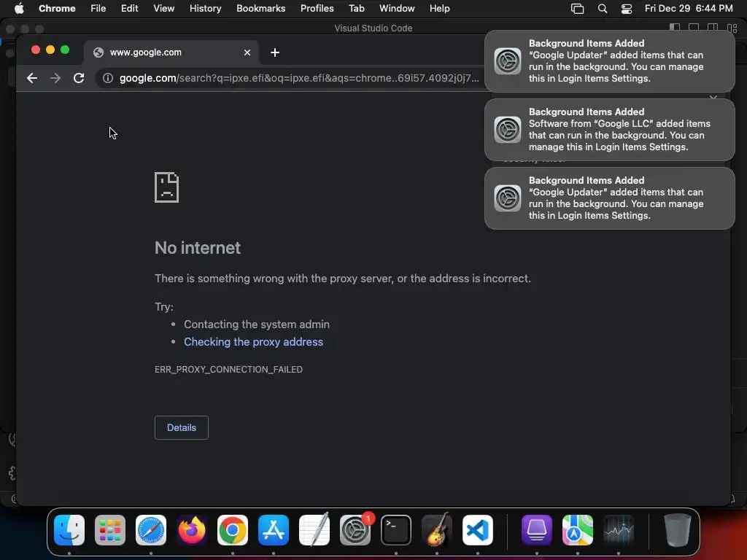Toggle VS Code secondary sidebar layout icon
The image size is (747, 560).
point(713,28)
